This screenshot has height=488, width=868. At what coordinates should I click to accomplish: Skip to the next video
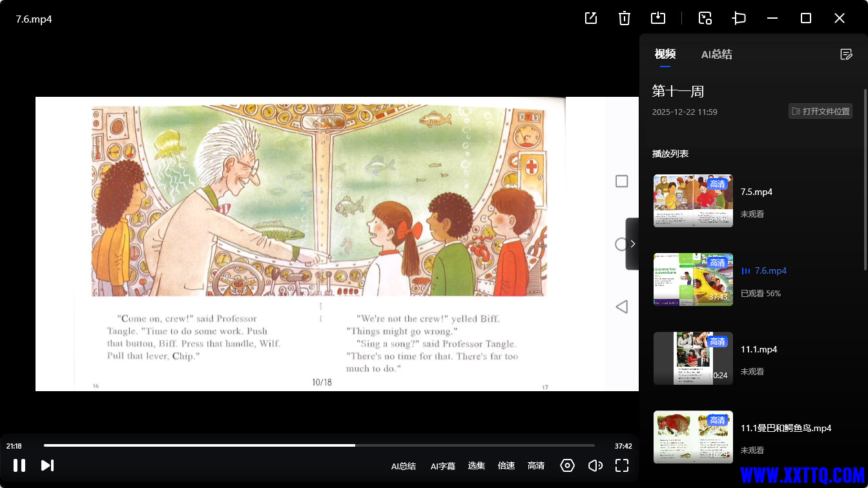(x=46, y=465)
